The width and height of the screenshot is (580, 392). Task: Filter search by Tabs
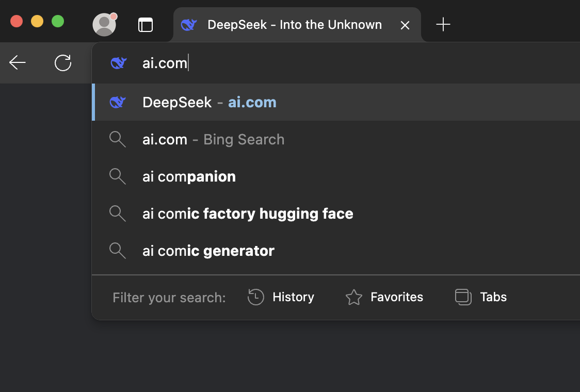tap(493, 297)
